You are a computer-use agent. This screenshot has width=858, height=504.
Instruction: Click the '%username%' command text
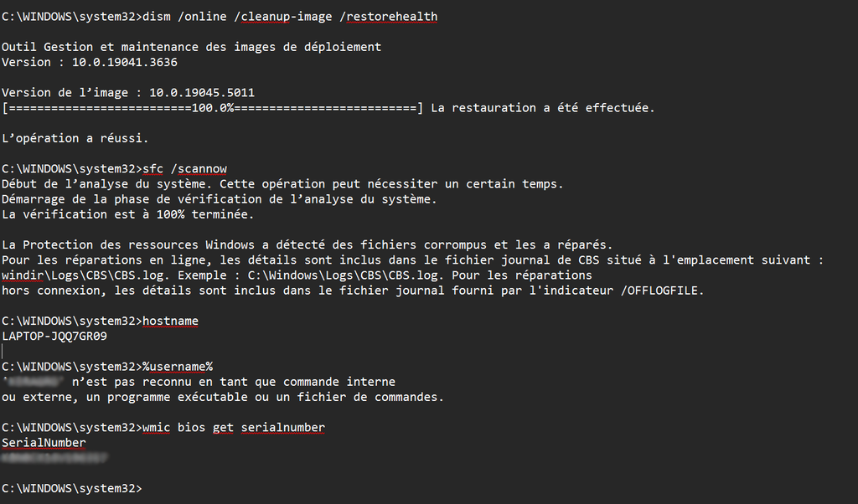(178, 367)
